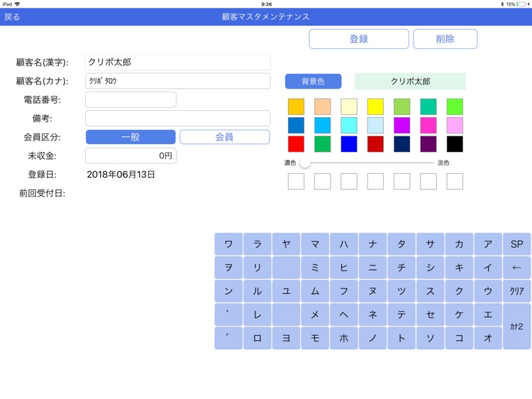Tap the マ kana key
Image resolution: width=532 pixels, height=399 pixels.
click(315, 244)
